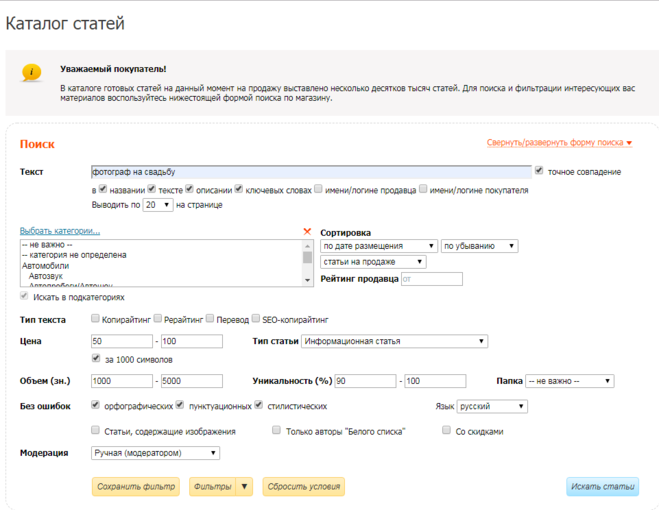659x510 pixels.
Task: Open the Filters arrow dropdown button
Action: click(244, 487)
